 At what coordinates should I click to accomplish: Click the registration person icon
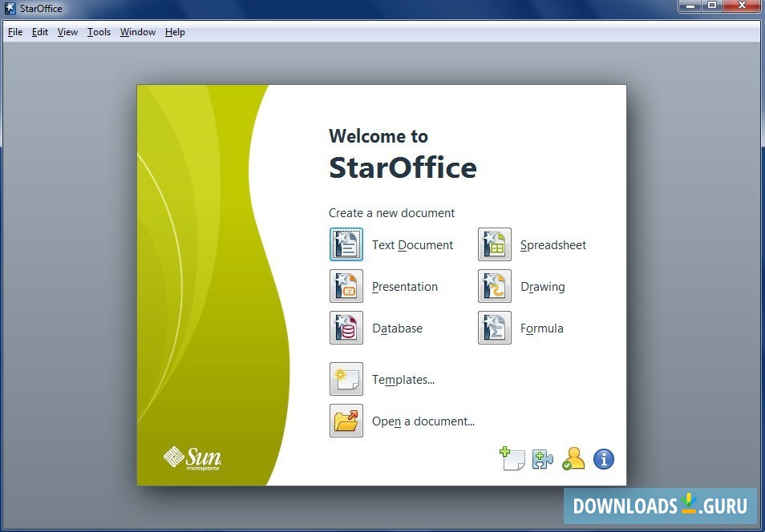pyautogui.click(x=573, y=458)
